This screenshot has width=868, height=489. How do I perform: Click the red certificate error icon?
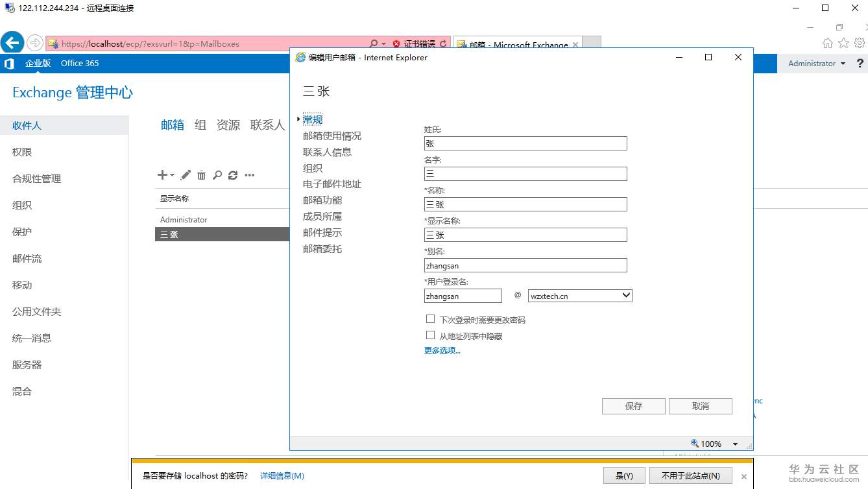396,43
